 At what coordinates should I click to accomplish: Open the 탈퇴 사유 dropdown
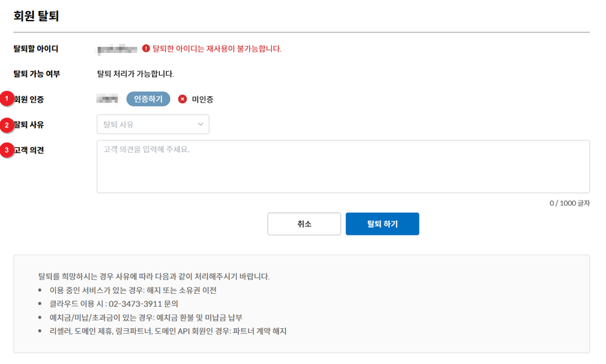point(153,125)
